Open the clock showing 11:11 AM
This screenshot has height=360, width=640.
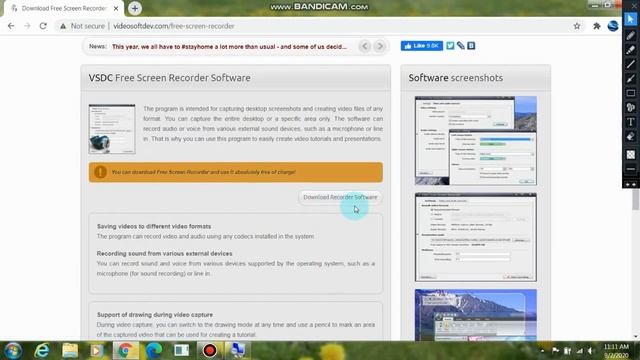pyautogui.click(x=616, y=351)
